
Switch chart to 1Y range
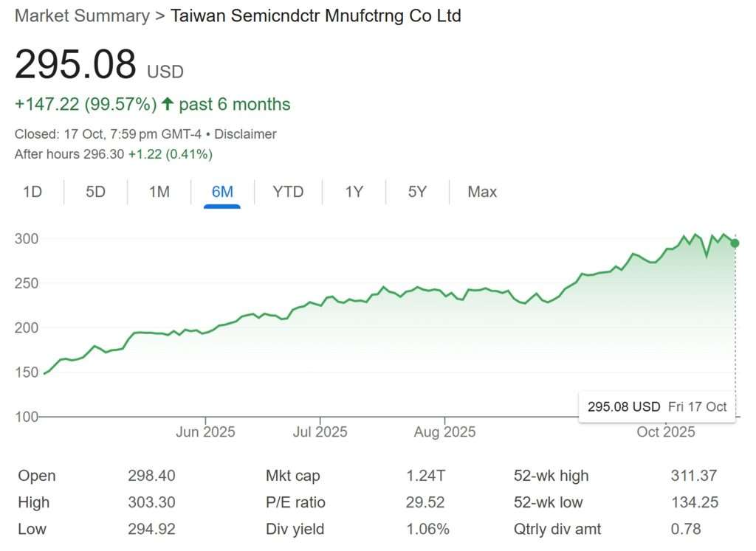click(x=354, y=192)
